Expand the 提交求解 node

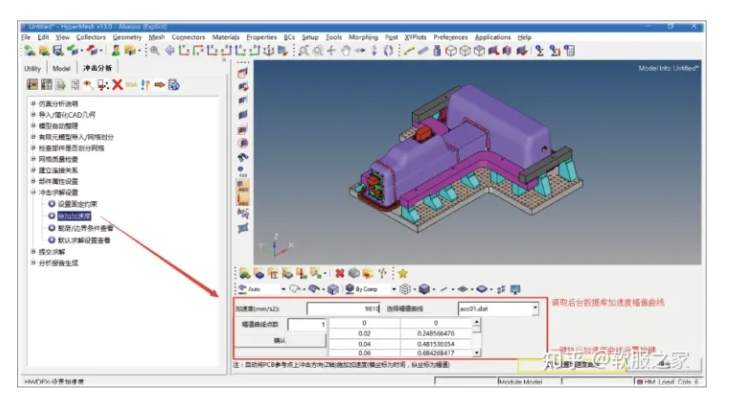(x=33, y=252)
